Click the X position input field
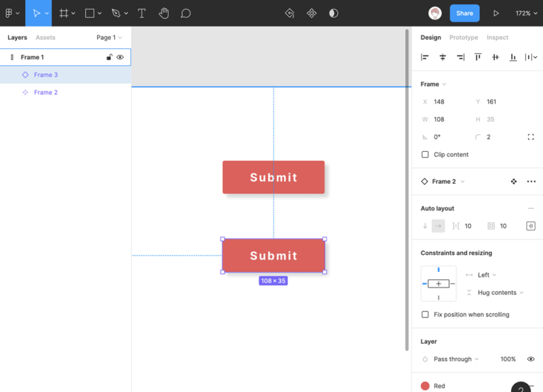 448,102
